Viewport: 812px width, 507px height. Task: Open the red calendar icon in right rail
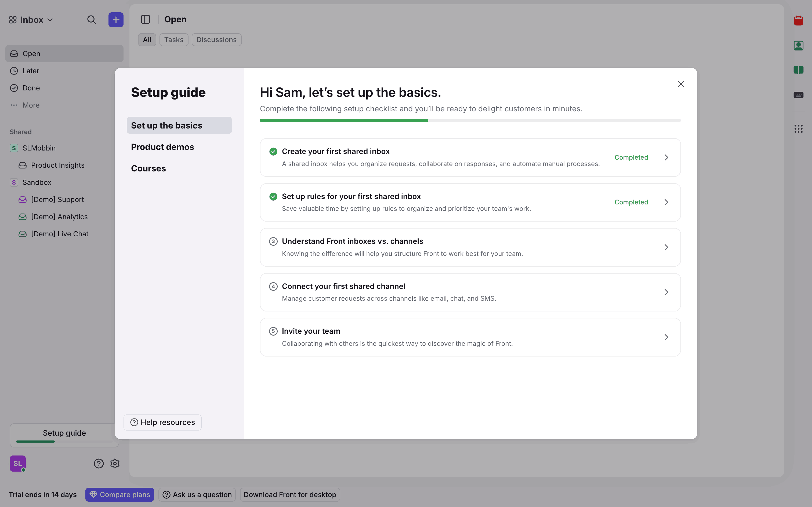tap(798, 21)
